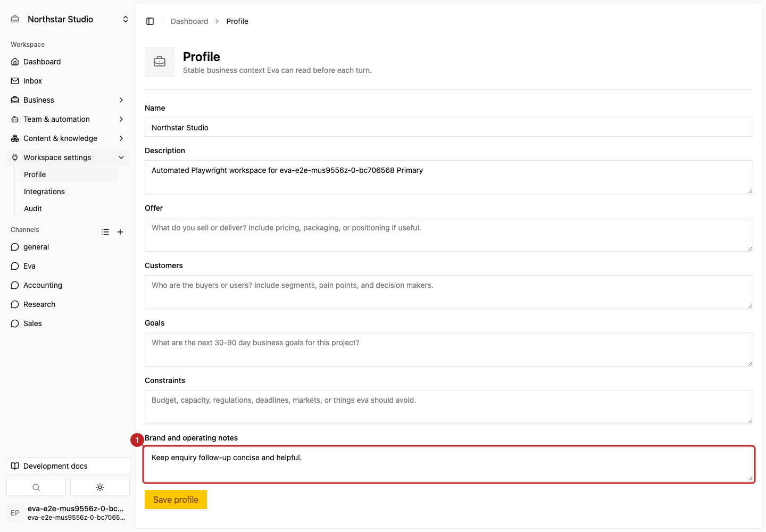Click the Business briefcase icon

coord(15,100)
